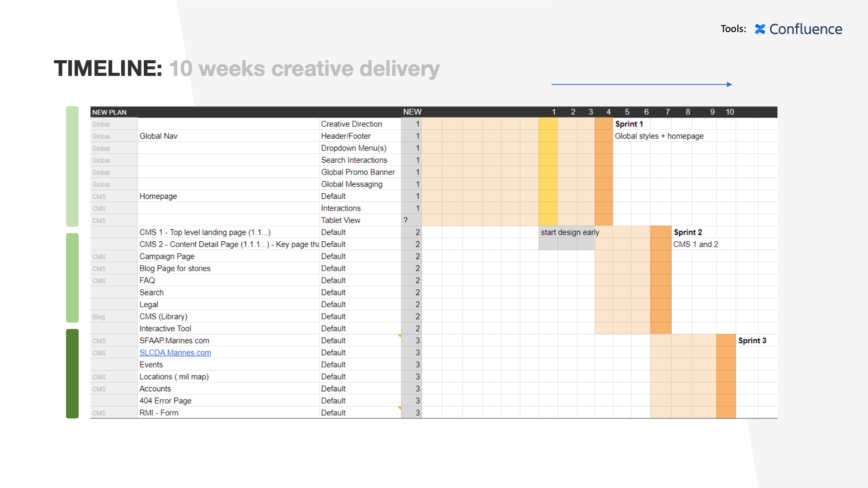Click the NEW column header
Image resolution: width=868 pixels, height=488 pixels.
pyautogui.click(x=412, y=112)
